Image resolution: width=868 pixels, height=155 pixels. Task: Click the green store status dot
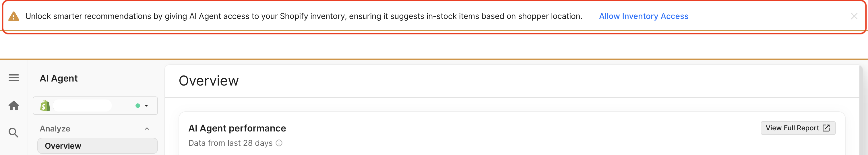(x=138, y=106)
